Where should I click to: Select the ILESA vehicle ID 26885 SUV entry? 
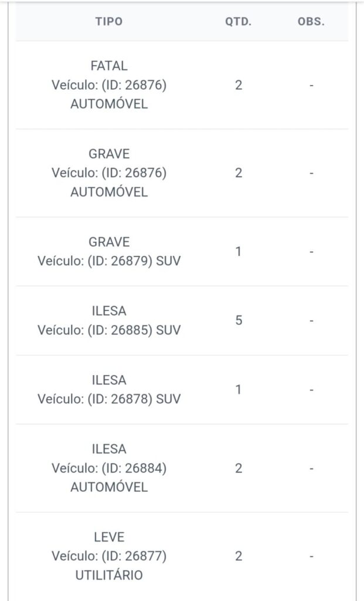point(109,320)
